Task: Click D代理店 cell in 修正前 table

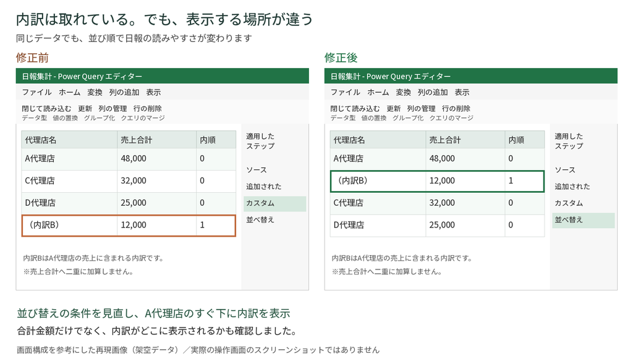Action: click(69, 203)
